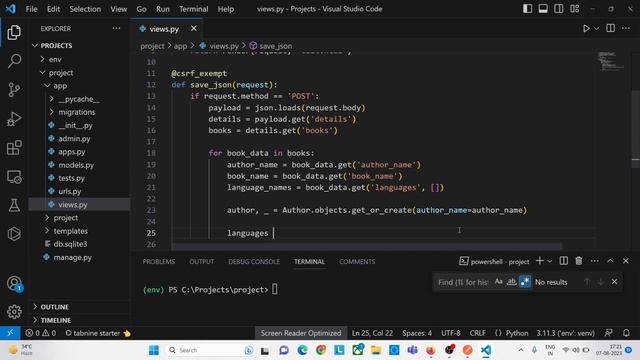Open Source Control view
This screenshot has height=360, width=640.
[x=14, y=89]
